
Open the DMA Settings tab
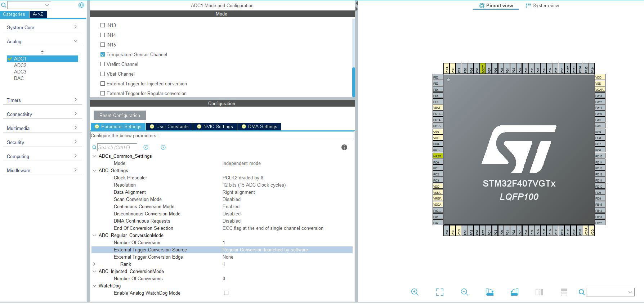[259, 126]
